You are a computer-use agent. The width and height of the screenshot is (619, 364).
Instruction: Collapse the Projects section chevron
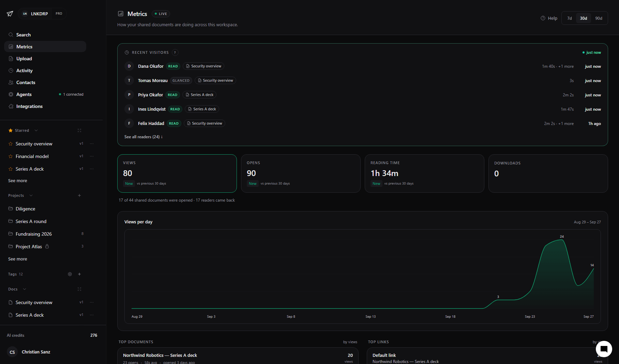coord(31,195)
